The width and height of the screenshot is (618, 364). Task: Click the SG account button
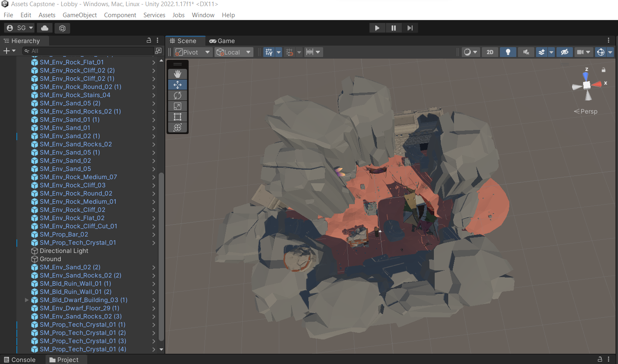(19, 27)
